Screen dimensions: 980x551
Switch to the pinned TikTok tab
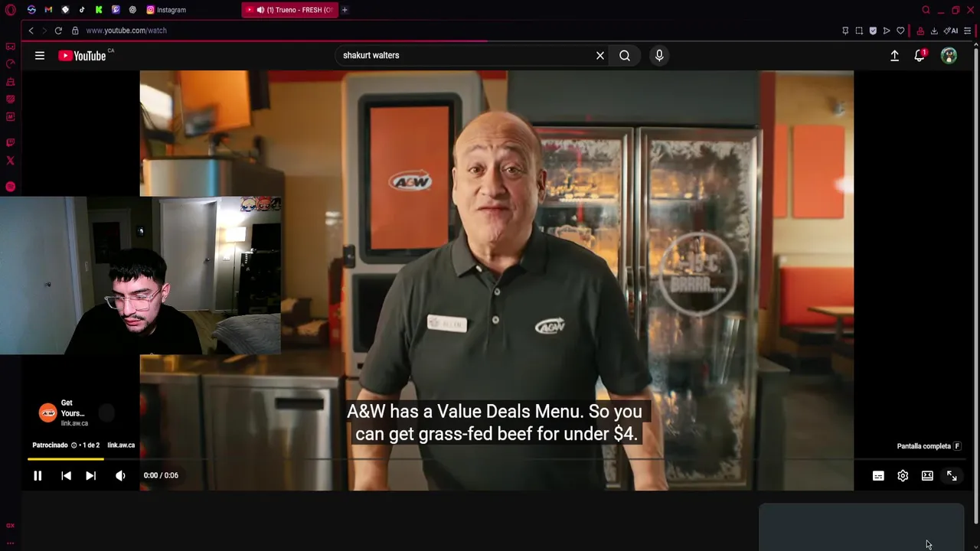(82, 10)
